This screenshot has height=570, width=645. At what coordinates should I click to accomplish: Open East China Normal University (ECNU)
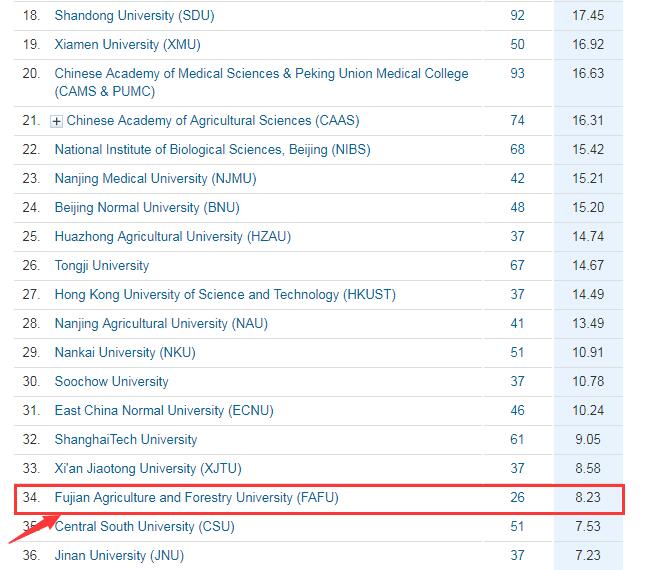coord(164,411)
